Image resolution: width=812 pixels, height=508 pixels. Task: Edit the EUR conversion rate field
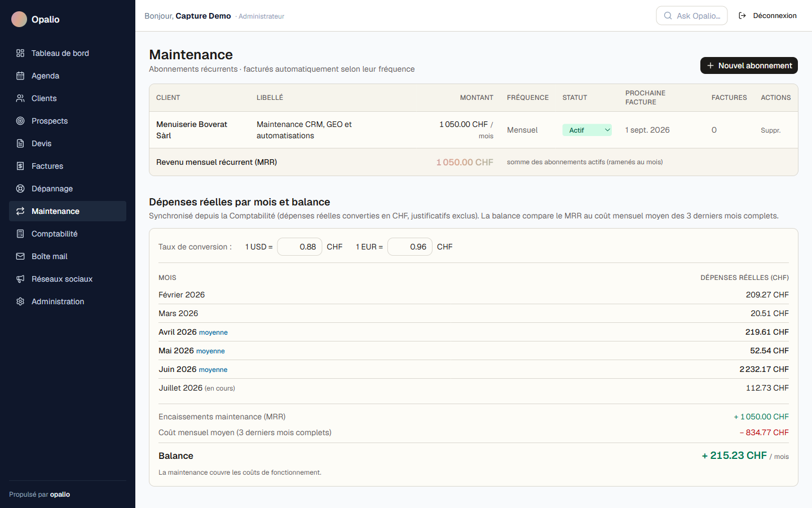pos(410,247)
